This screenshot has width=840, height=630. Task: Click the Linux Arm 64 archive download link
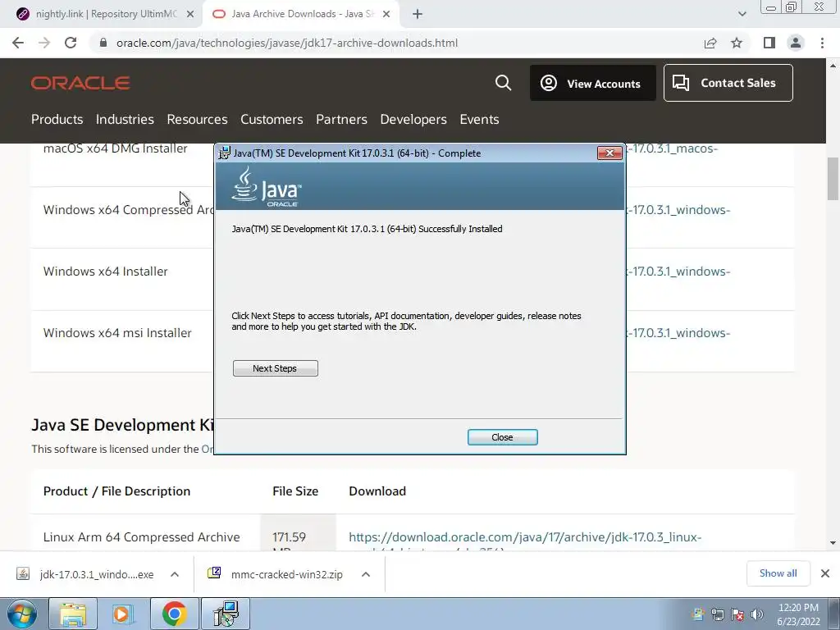(x=525, y=536)
